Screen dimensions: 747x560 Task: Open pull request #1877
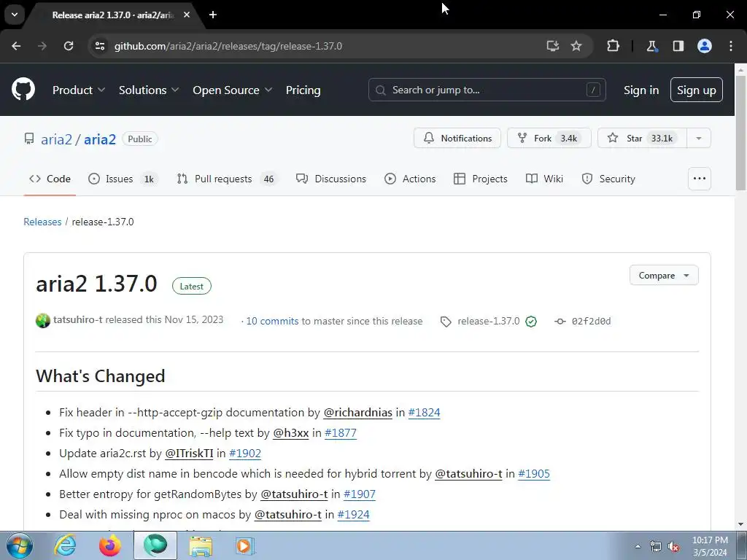pos(340,433)
